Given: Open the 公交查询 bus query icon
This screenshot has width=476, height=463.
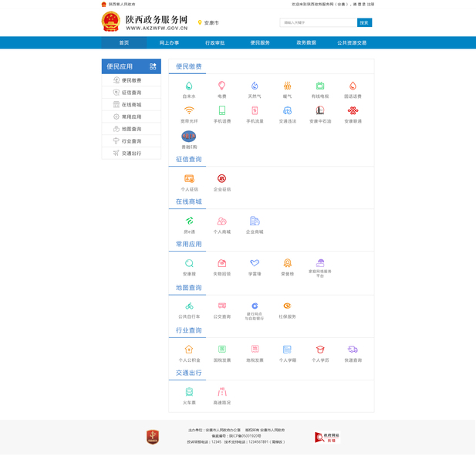Looking at the screenshot, I should [222, 306].
